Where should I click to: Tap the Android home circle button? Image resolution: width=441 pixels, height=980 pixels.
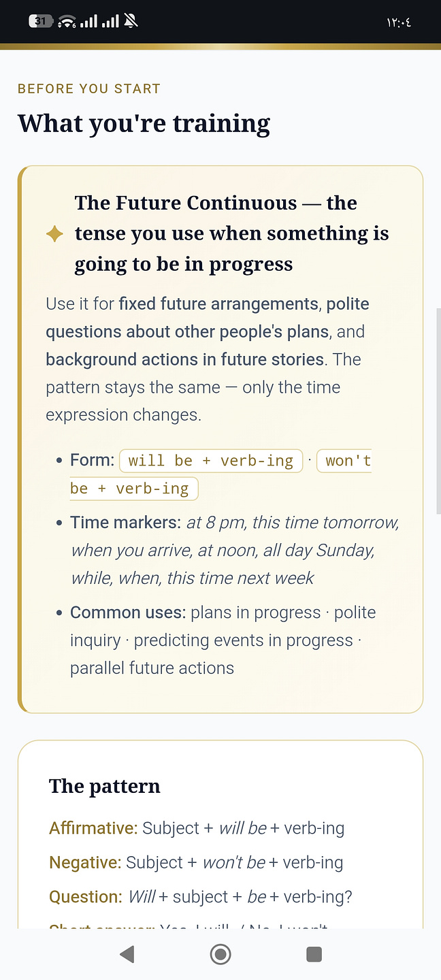click(220, 954)
